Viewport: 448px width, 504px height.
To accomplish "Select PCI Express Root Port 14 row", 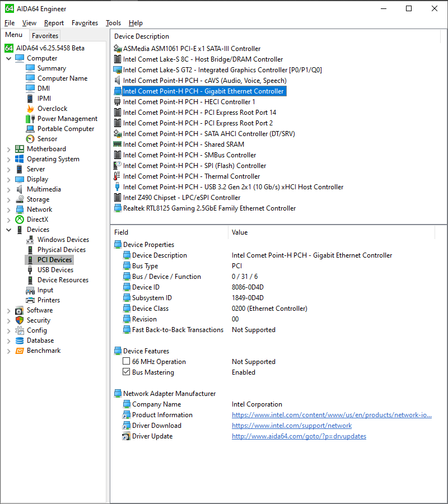I will (x=199, y=113).
